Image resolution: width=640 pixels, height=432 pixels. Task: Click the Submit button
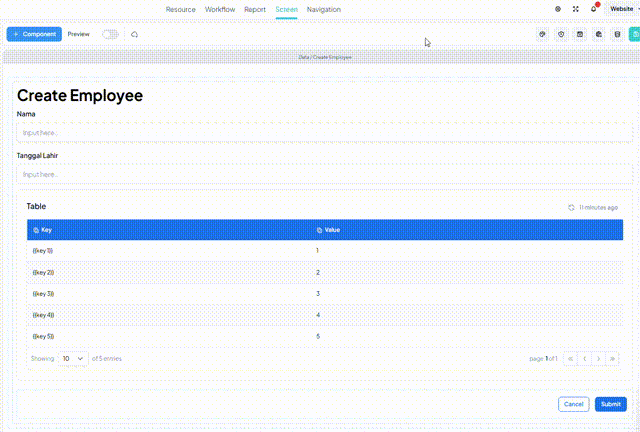point(611,404)
